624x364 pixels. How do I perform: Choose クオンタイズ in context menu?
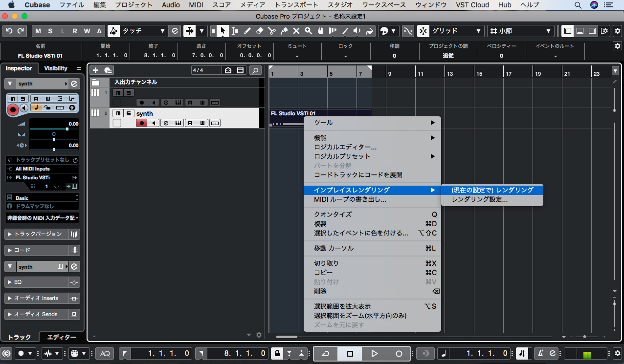[372, 214]
